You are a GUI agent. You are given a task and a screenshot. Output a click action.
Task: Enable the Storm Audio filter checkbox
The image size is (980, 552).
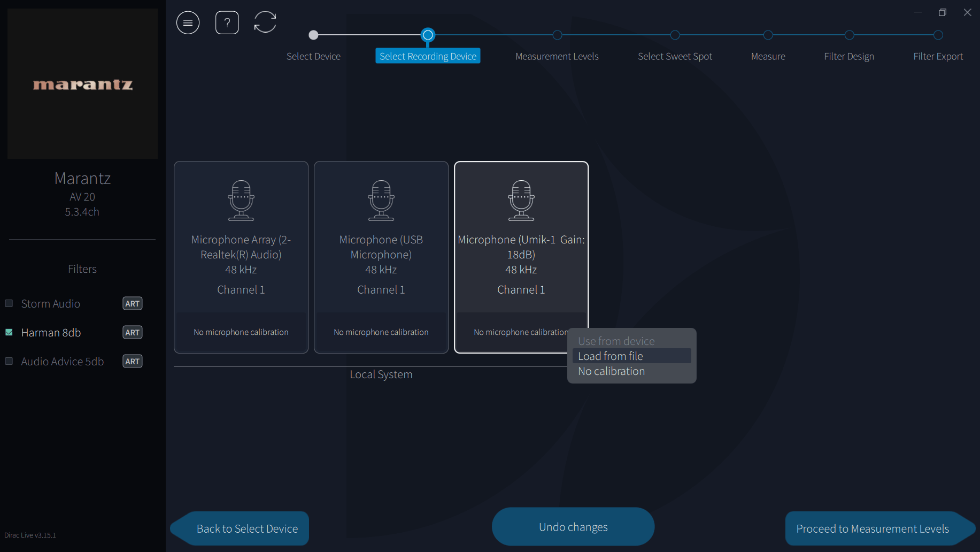tap(9, 303)
